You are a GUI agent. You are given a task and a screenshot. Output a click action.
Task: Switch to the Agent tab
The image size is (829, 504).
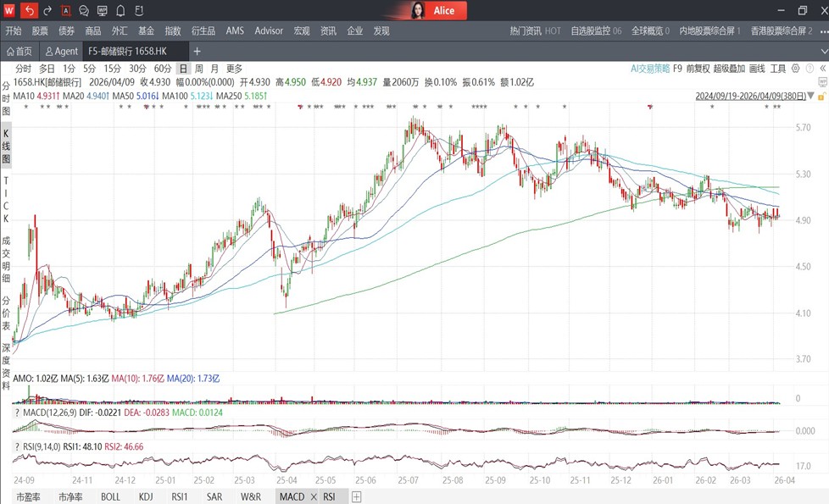click(x=62, y=51)
